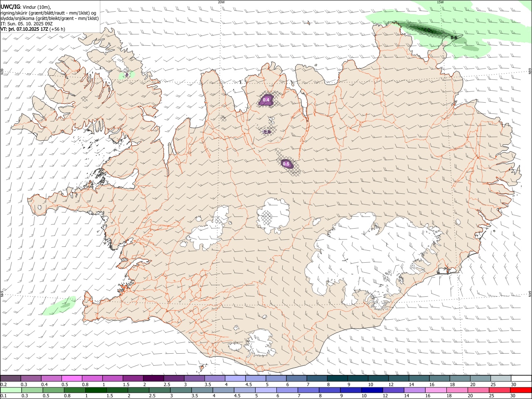Click the '30' label under the upper scale

[x=514, y=384]
